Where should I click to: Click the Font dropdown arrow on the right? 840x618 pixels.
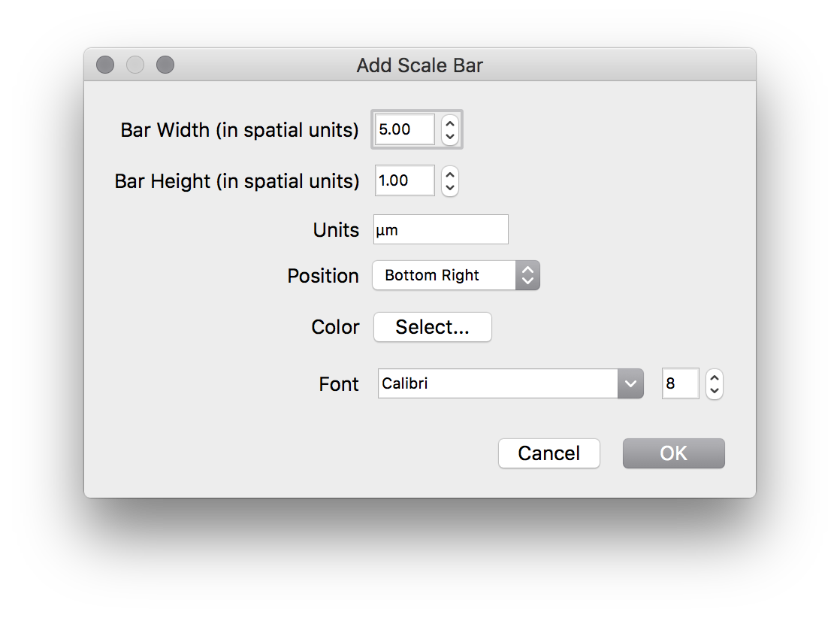click(x=631, y=383)
